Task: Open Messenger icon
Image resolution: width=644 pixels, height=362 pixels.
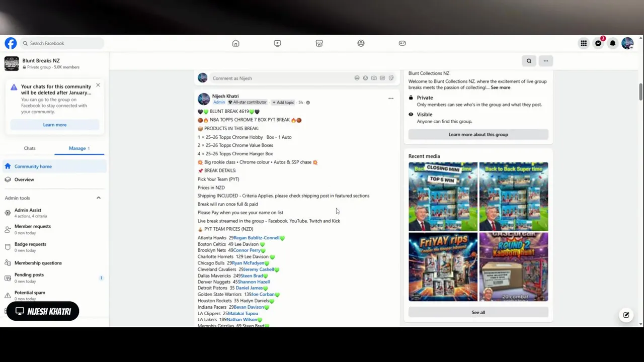Action: 598,43
